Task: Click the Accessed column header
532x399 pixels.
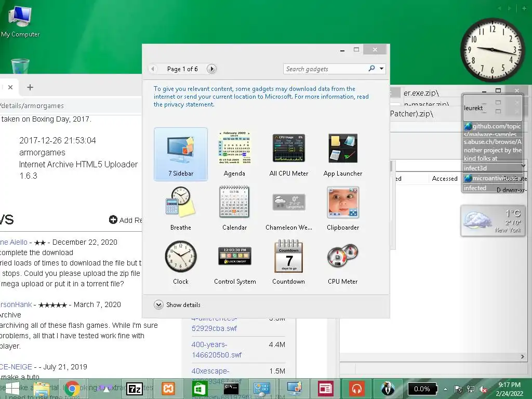Action: coord(445,179)
